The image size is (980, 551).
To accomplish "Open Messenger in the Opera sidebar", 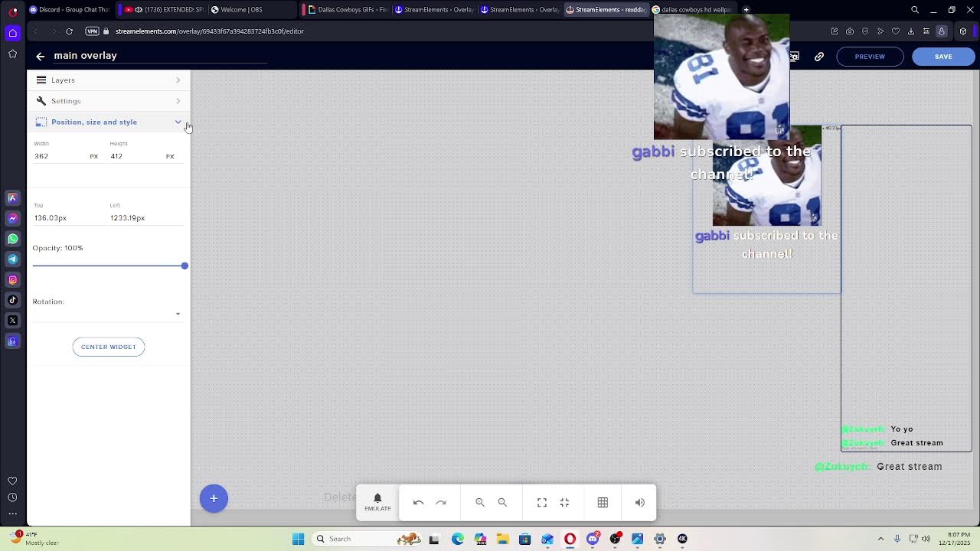I will tap(12, 218).
